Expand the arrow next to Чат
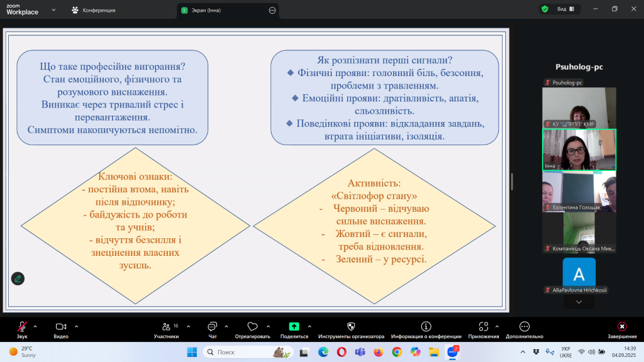 (226, 327)
